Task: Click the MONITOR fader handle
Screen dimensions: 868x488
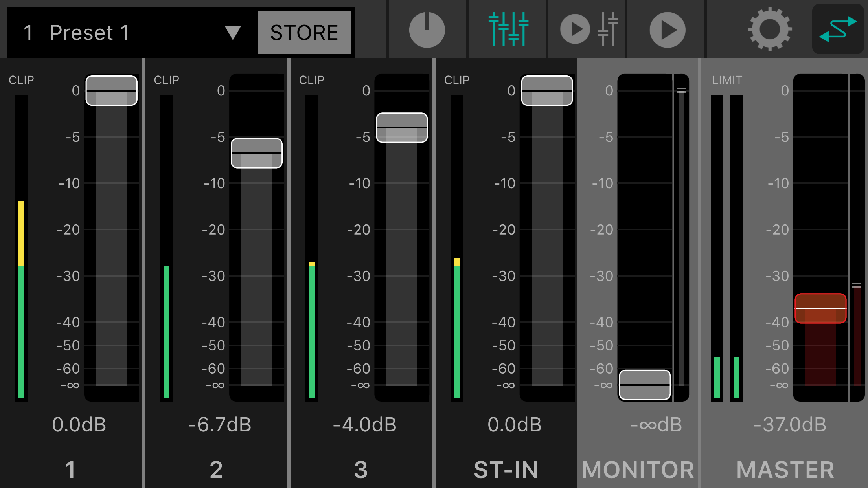Action: [645, 385]
